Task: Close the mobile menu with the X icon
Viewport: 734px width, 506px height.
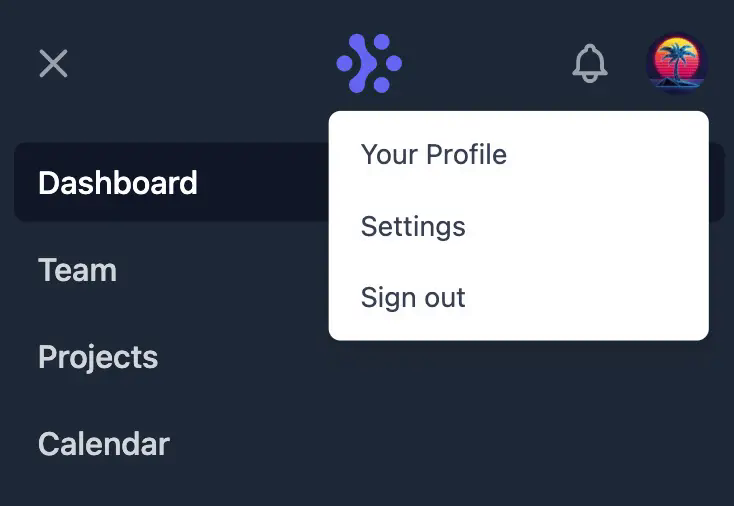Action: [x=53, y=64]
